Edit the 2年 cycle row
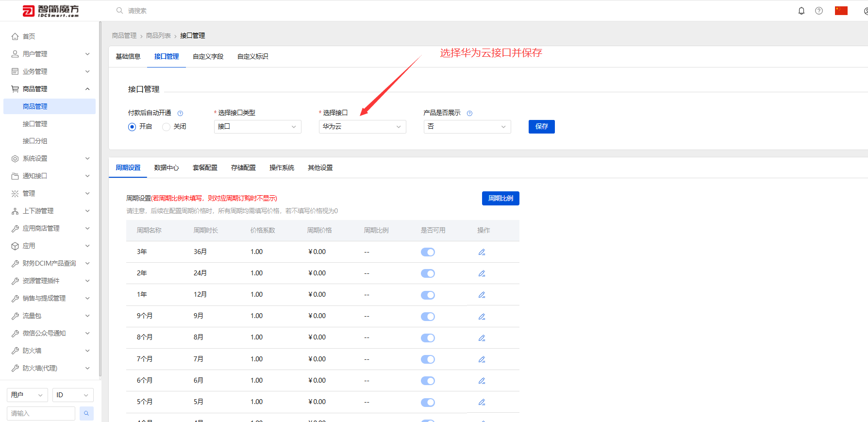 pyautogui.click(x=482, y=273)
